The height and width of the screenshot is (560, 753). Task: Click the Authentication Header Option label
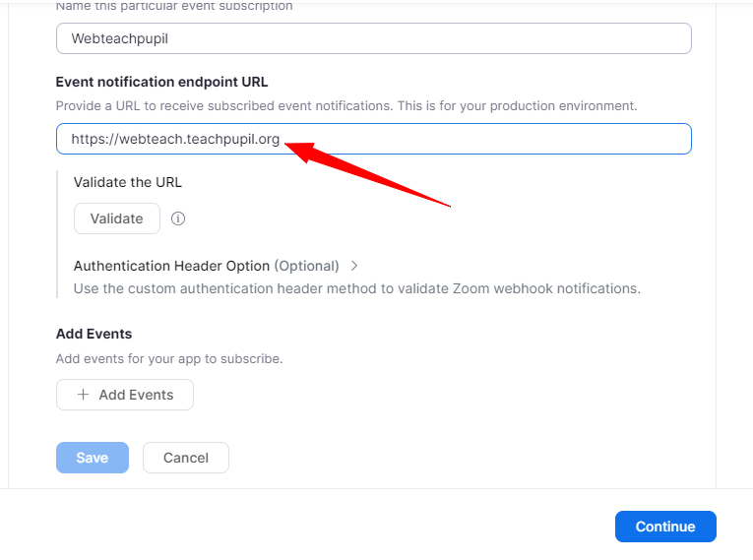pos(171,266)
